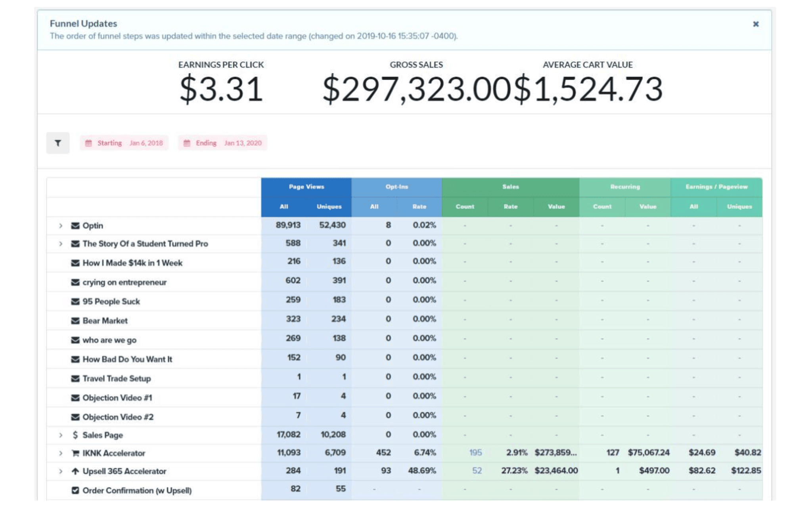Click the Travel Trade Setup row
The width and height of the screenshot is (812, 511).
[117, 378]
